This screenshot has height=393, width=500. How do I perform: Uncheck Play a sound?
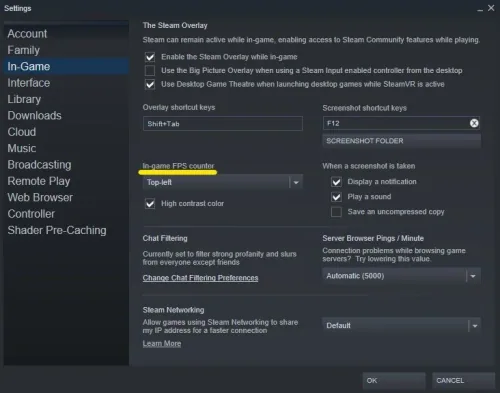coord(336,197)
